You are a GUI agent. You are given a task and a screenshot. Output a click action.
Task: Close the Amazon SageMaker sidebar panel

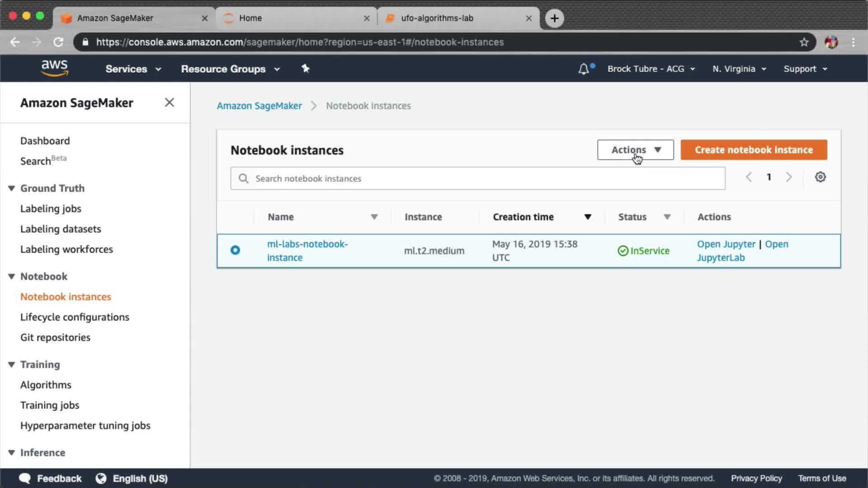(x=170, y=103)
